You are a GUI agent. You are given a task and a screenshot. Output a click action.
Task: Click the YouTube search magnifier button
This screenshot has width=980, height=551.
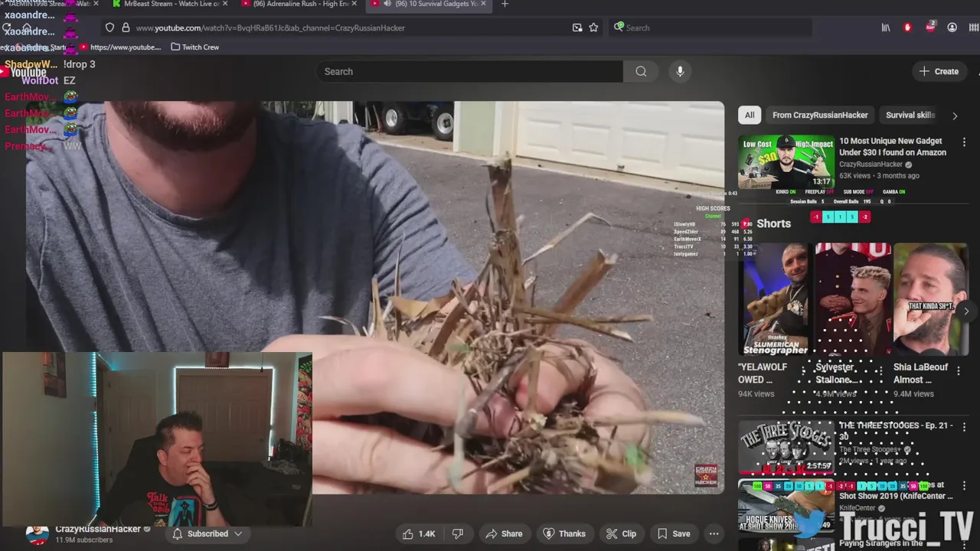click(x=641, y=71)
